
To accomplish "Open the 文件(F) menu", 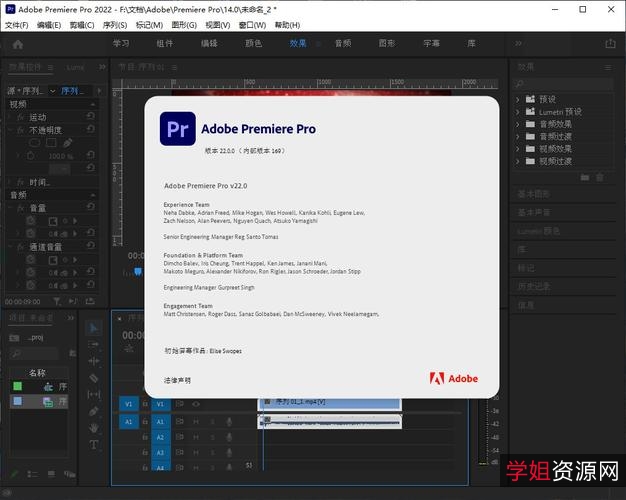I will pos(16,25).
